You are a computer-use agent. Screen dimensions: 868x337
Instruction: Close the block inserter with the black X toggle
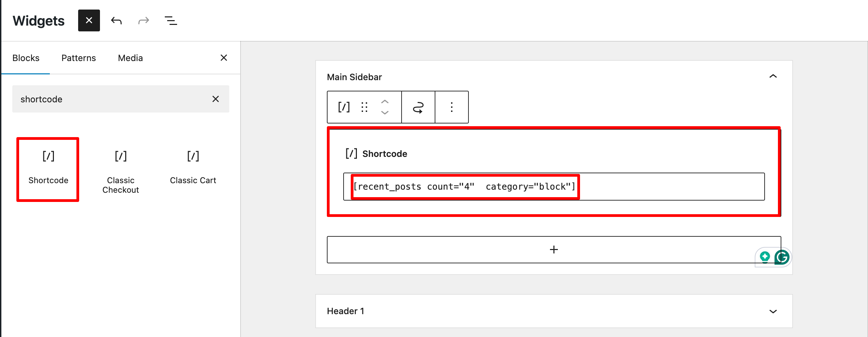point(89,20)
